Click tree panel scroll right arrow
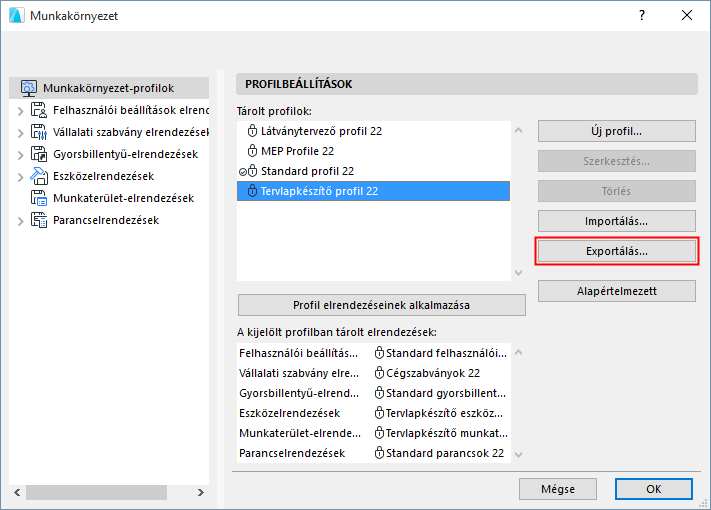The height and width of the screenshot is (510, 711). click(x=200, y=492)
